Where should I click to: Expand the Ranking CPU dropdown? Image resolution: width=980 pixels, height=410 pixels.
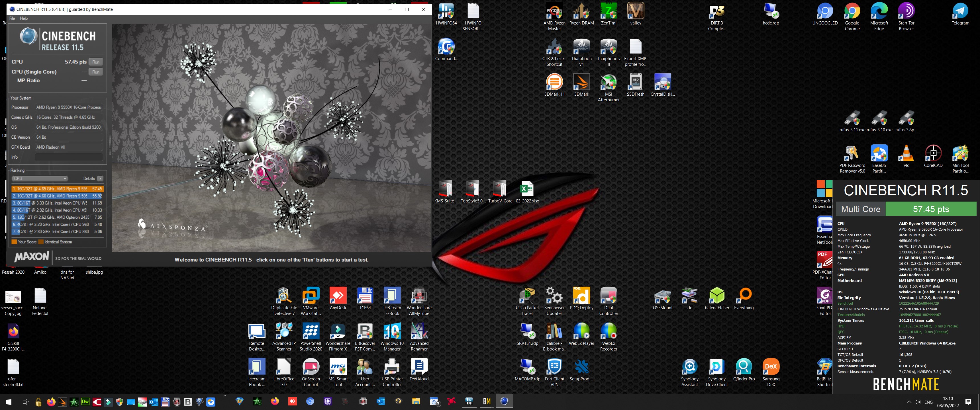40,178
